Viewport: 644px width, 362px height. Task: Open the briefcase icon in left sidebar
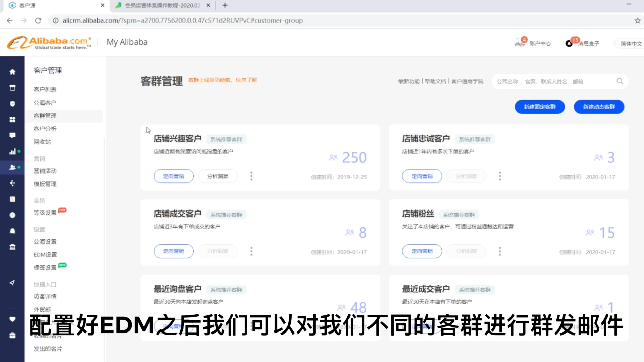point(12,335)
